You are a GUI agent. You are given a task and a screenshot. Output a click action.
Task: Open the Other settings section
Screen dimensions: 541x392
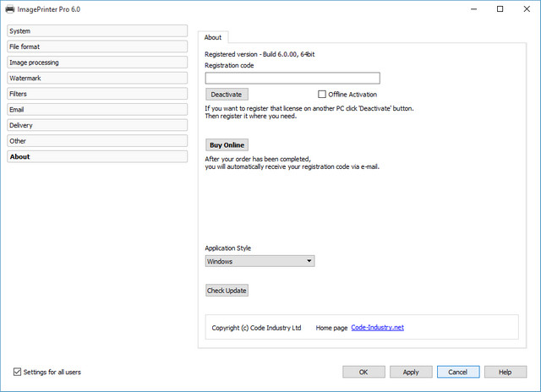pos(96,141)
